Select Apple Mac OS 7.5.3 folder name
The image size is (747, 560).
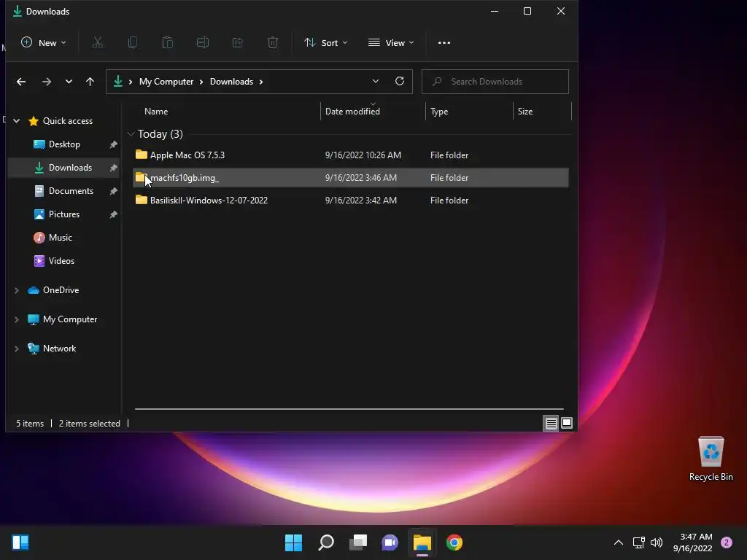[x=187, y=155]
